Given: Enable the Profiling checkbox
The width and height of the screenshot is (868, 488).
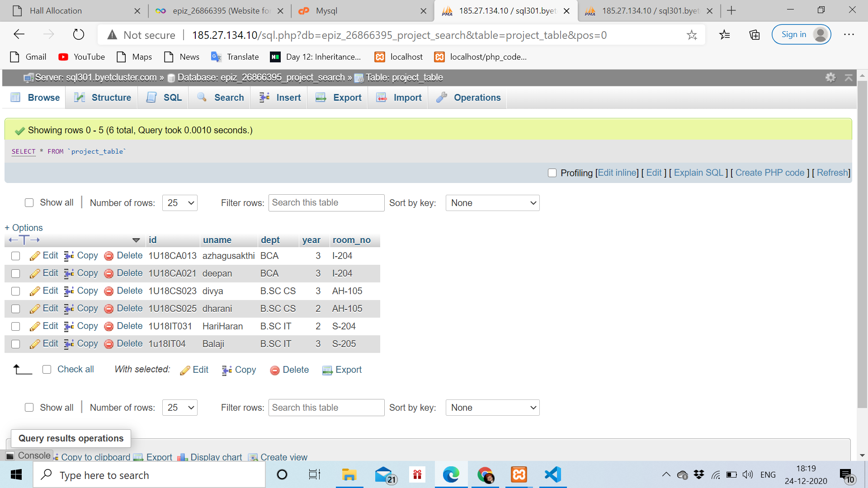Looking at the screenshot, I should (552, 173).
